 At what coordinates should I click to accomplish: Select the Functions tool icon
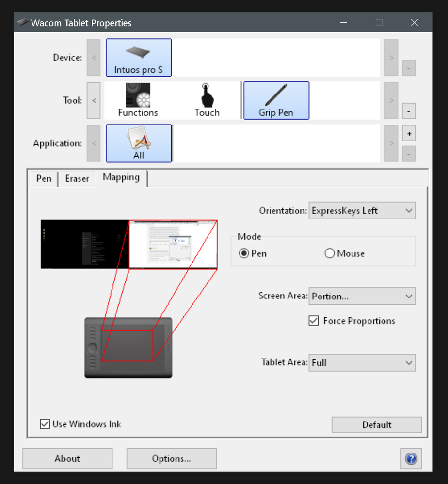coord(138,100)
